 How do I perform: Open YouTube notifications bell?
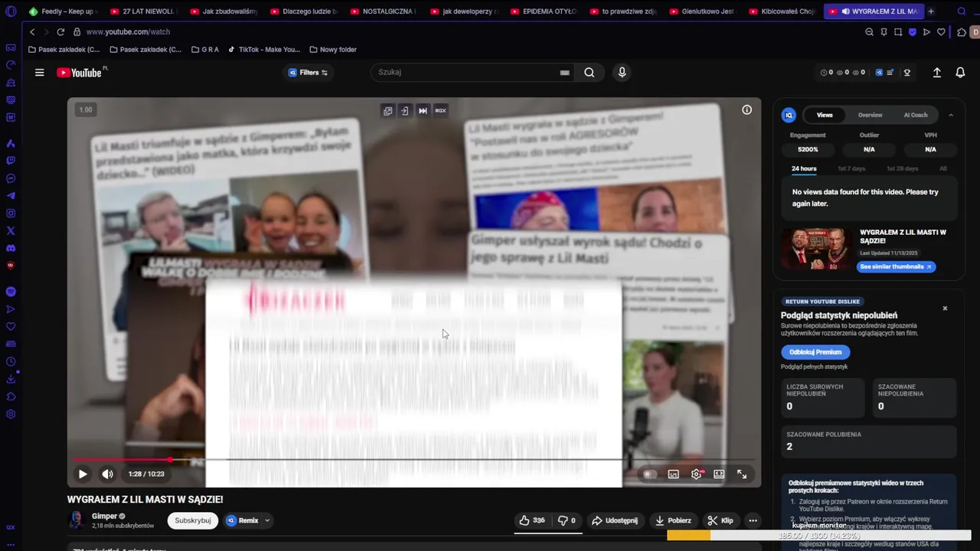click(960, 73)
